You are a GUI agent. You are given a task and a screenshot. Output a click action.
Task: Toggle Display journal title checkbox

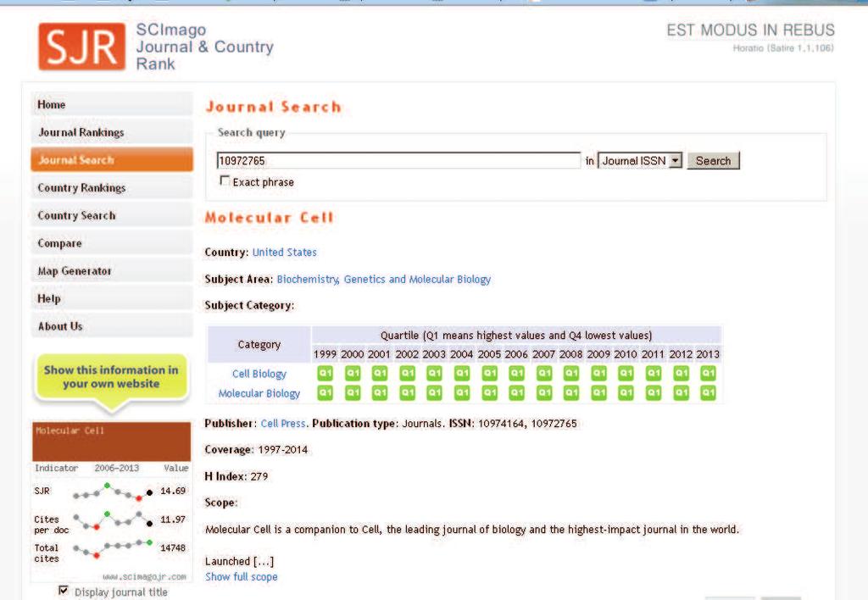tap(64, 591)
